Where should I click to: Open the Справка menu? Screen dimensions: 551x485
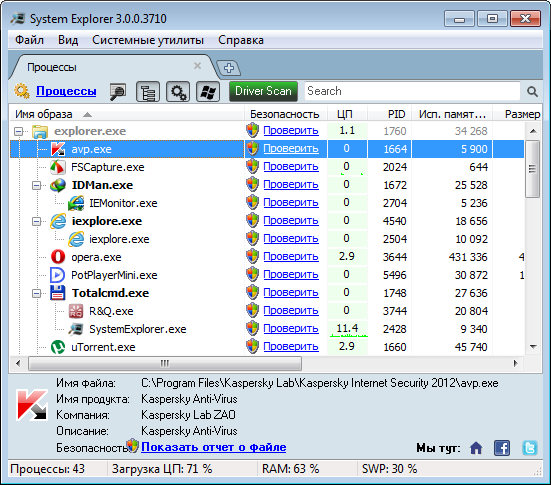click(241, 40)
